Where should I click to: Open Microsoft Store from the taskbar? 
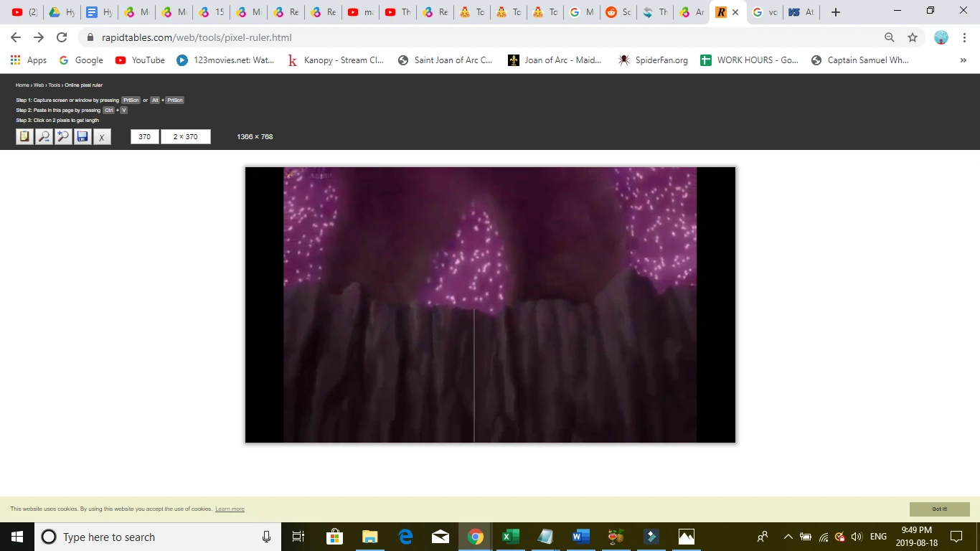click(x=334, y=537)
